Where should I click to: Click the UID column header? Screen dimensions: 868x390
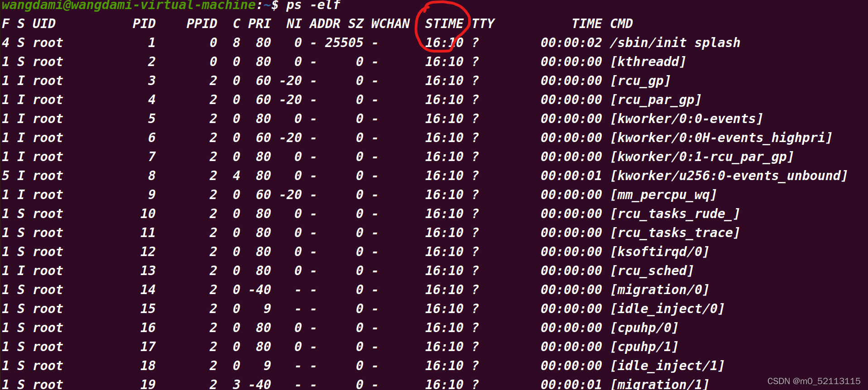pos(44,24)
